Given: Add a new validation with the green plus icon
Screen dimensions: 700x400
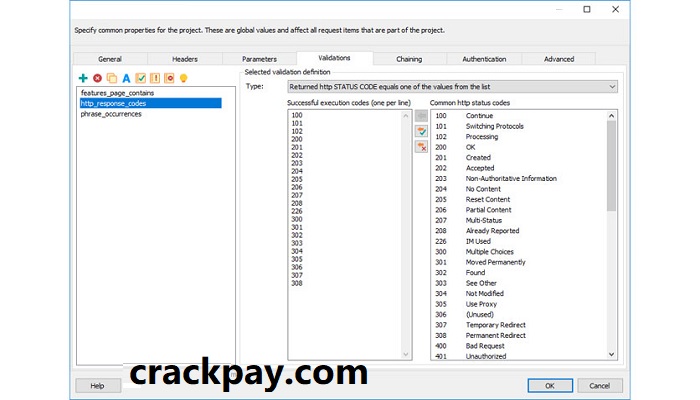Looking at the screenshot, I should coord(83,78).
